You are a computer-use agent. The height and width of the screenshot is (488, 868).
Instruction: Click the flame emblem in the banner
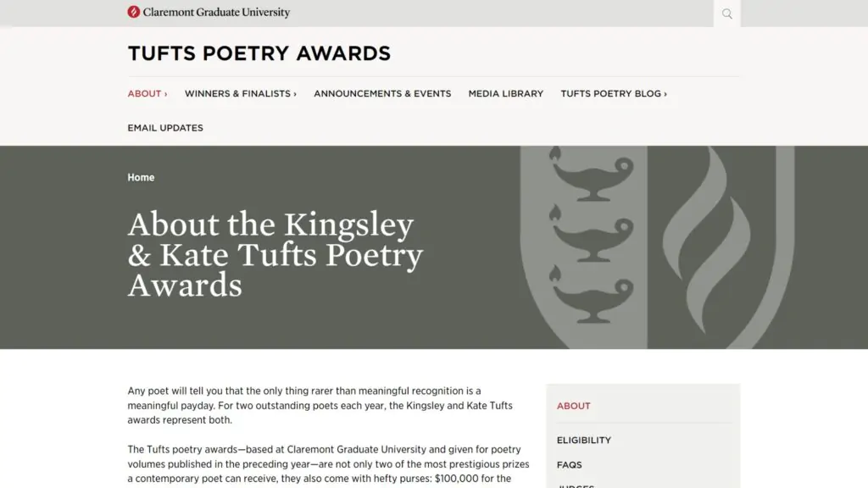(708, 246)
